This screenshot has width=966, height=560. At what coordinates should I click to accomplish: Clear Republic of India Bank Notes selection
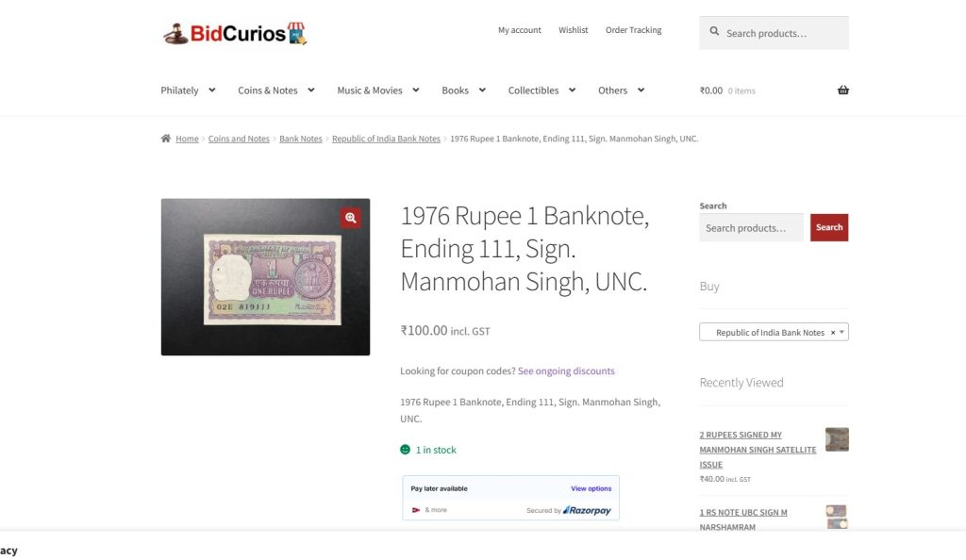(833, 332)
